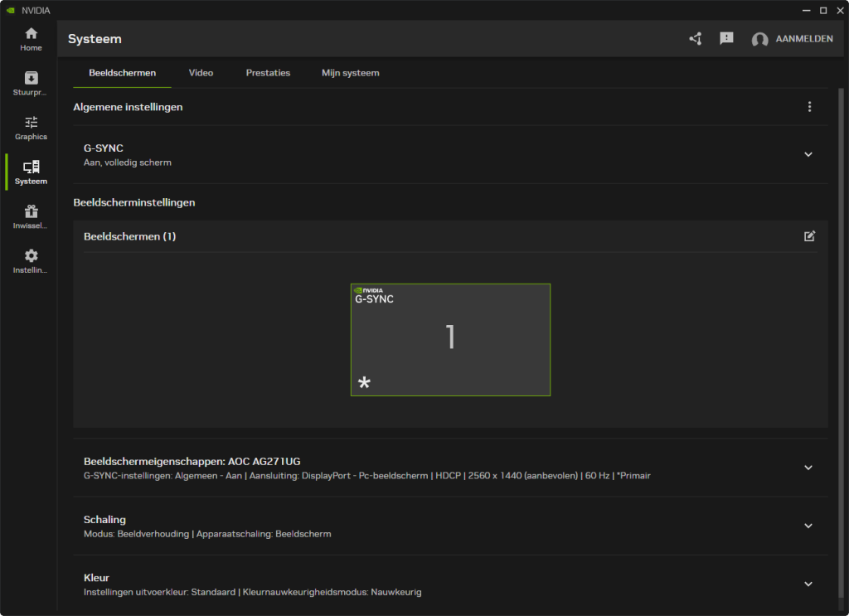
Task: Expand Beeldschermeigenschappen AOC AG271UG
Action: 808,468
